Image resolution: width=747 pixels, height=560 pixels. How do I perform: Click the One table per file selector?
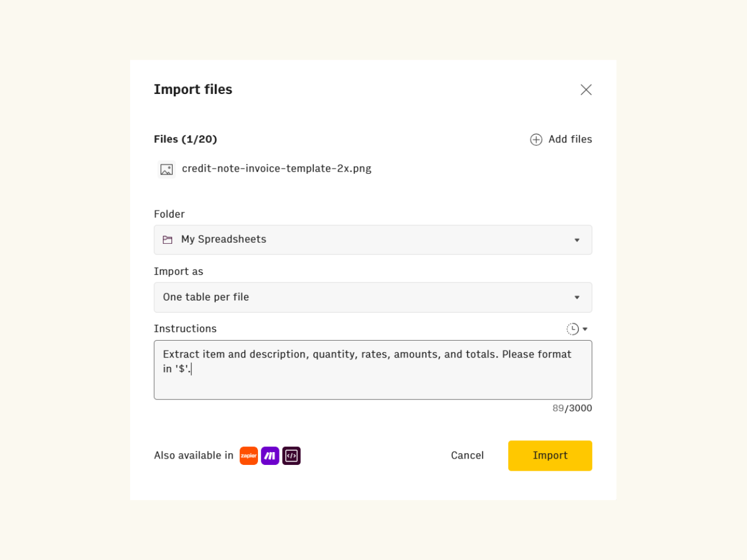pyautogui.click(x=373, y=297)
